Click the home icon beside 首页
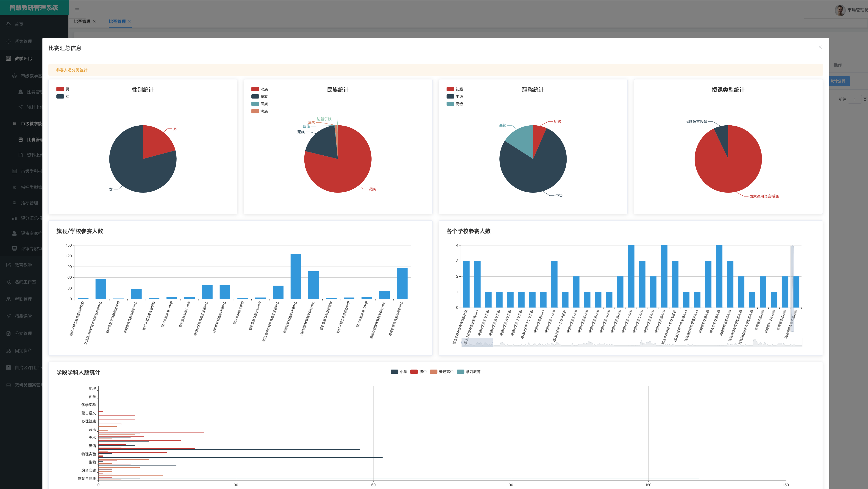This screenshot has width=868, height=489. click(8, 24)
